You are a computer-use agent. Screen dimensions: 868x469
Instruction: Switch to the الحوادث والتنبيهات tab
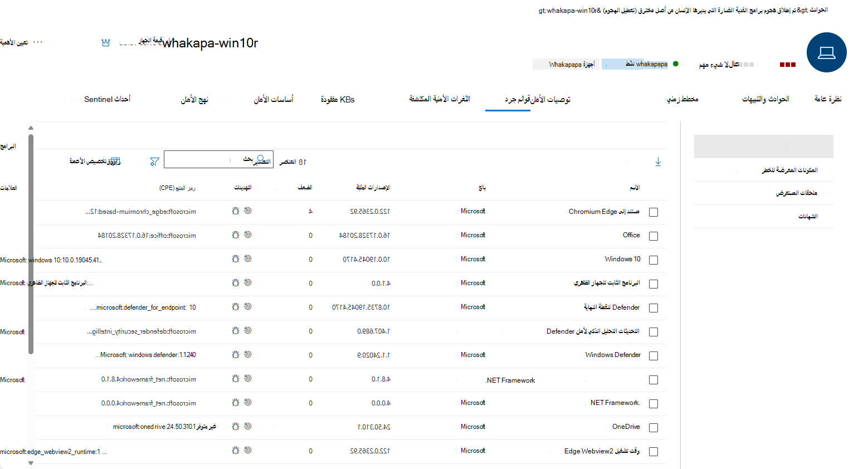(765, 99)
